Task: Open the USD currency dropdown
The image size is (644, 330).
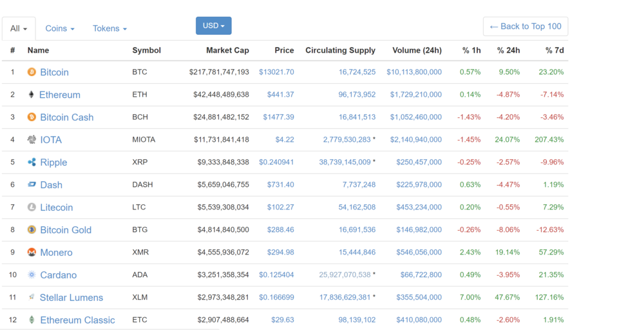Action: click(x=213, y=26)
